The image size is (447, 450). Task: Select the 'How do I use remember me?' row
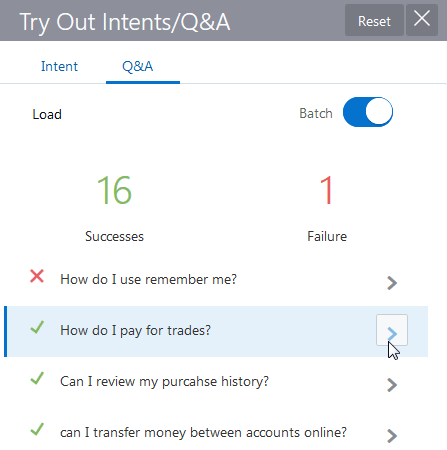coord(217,279)
